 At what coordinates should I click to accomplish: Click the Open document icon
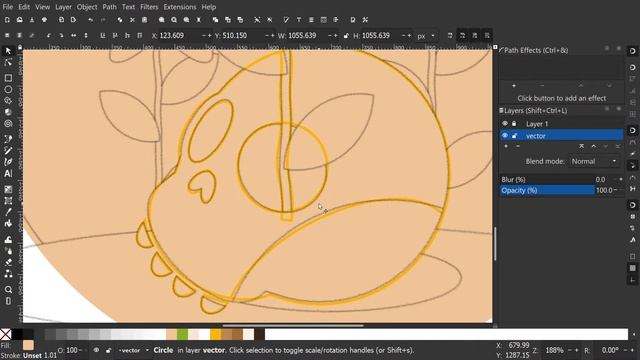19,20
